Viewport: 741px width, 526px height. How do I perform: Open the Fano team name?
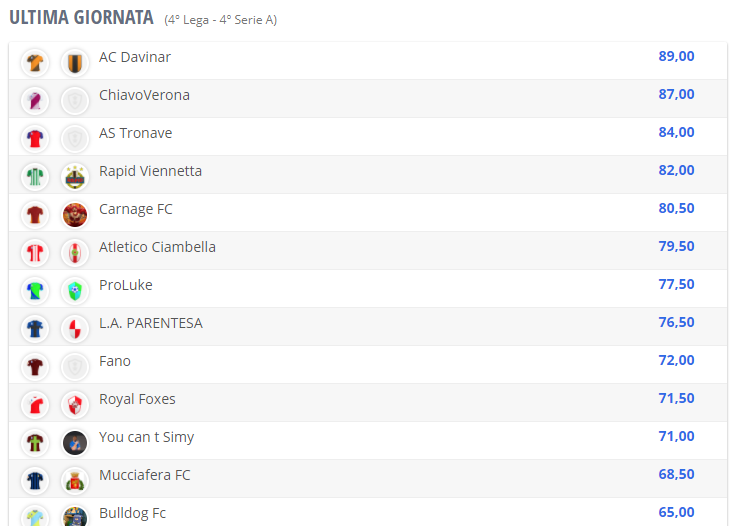[x=115, y=361]
